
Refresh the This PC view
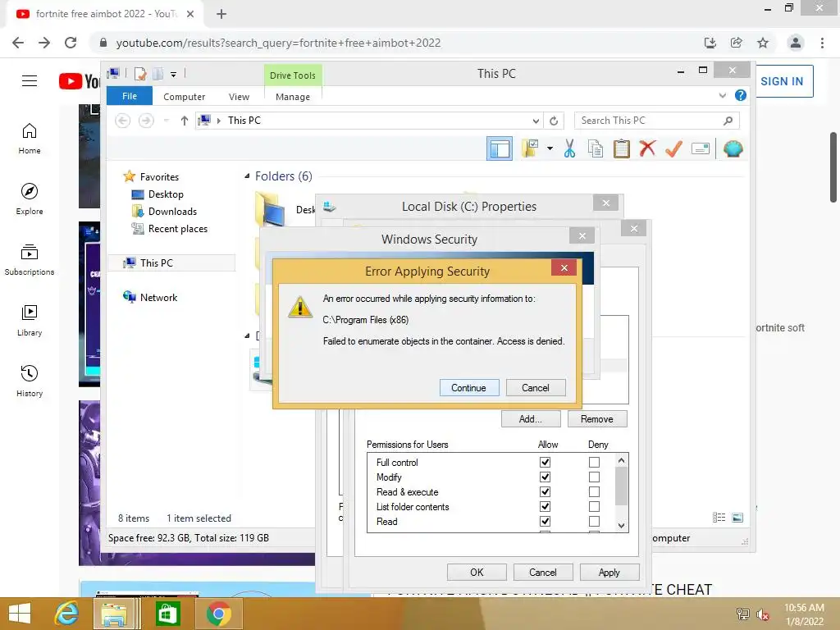(554, 121)
